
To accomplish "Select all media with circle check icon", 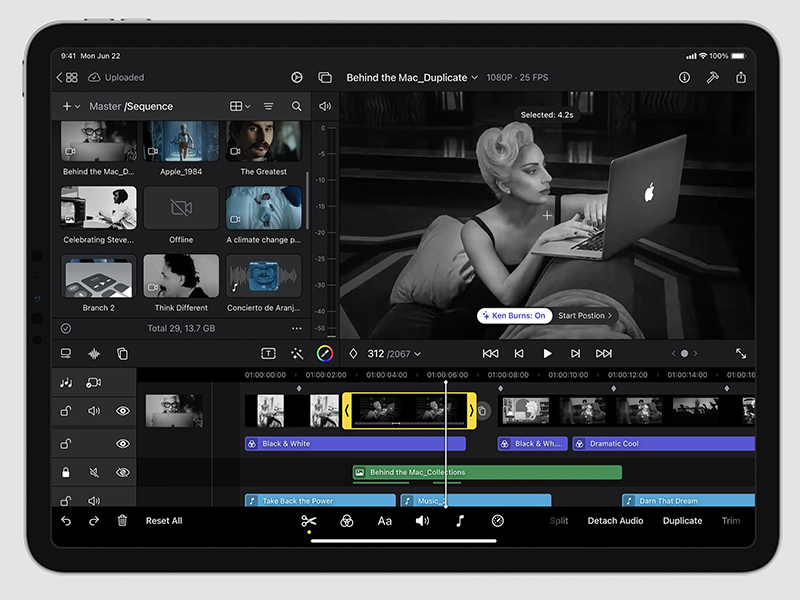I will click(x=66, y=329).
